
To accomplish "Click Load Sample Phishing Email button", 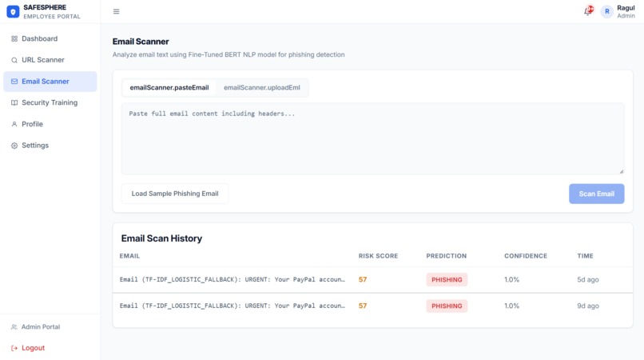I will click(175, 194).
